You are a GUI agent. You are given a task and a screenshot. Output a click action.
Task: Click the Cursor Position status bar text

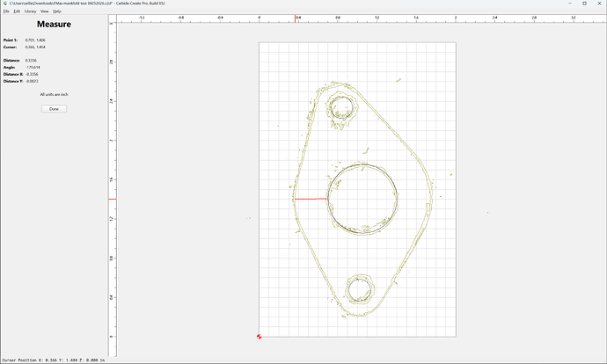tap(54, 360)
